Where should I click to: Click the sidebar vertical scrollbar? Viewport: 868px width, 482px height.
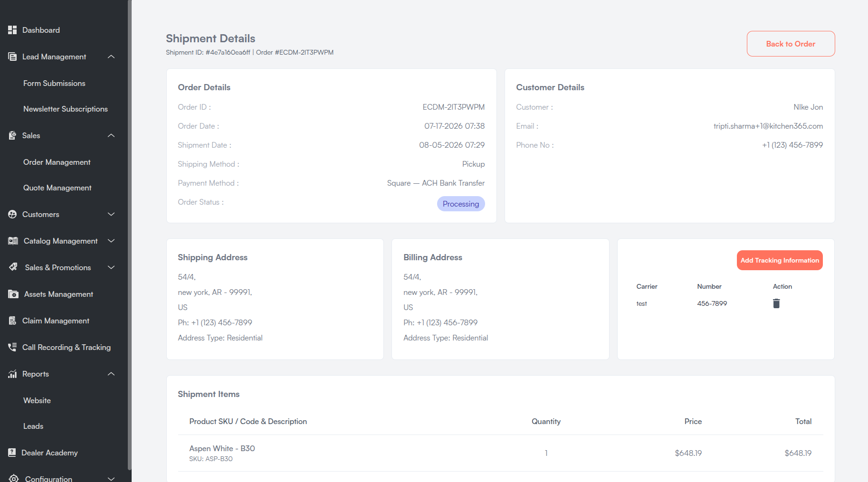[129, 235]
